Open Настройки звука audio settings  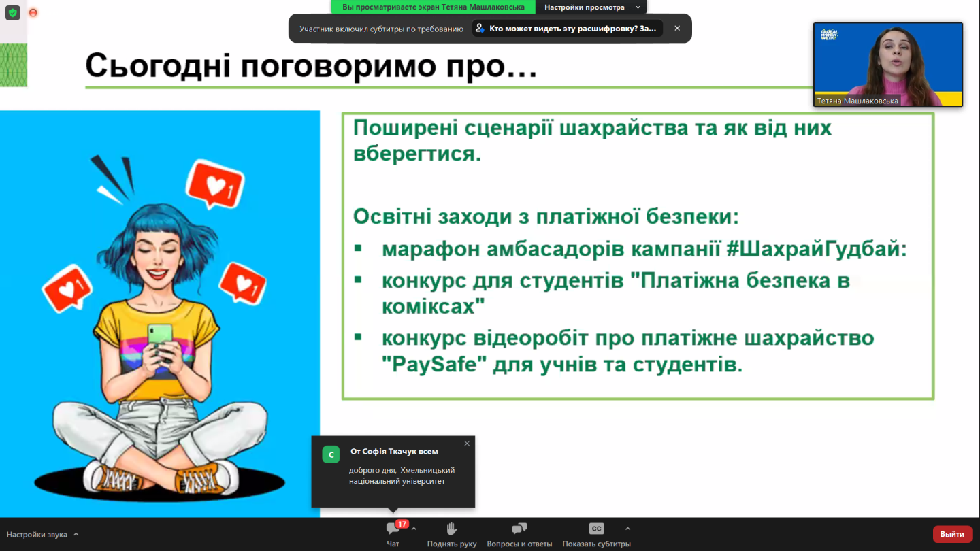click(37, 535)
